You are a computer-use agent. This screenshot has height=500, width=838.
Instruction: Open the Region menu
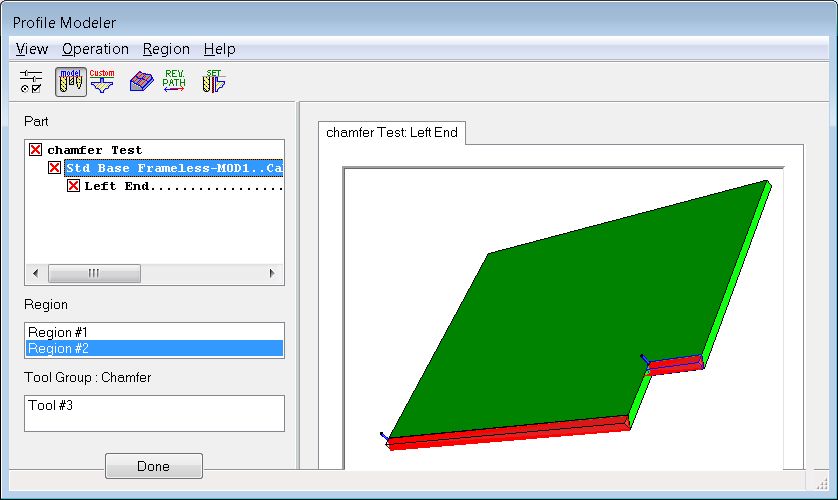(166, 49)
